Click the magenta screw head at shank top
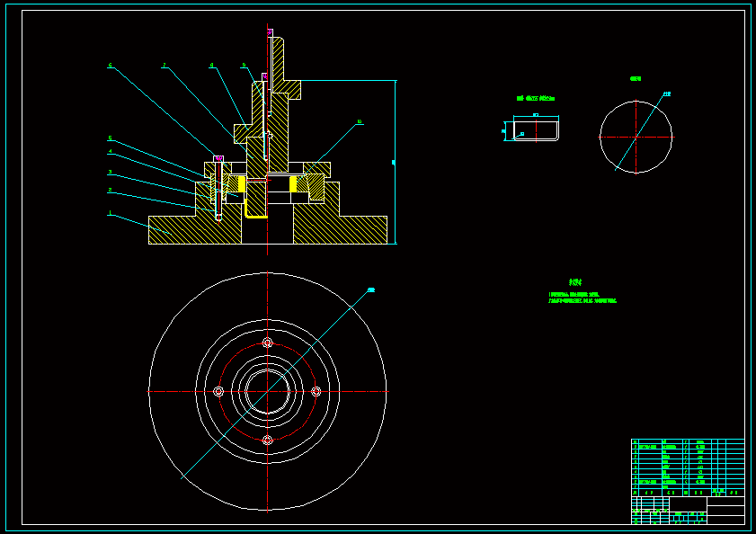 [x=270, y=32]
